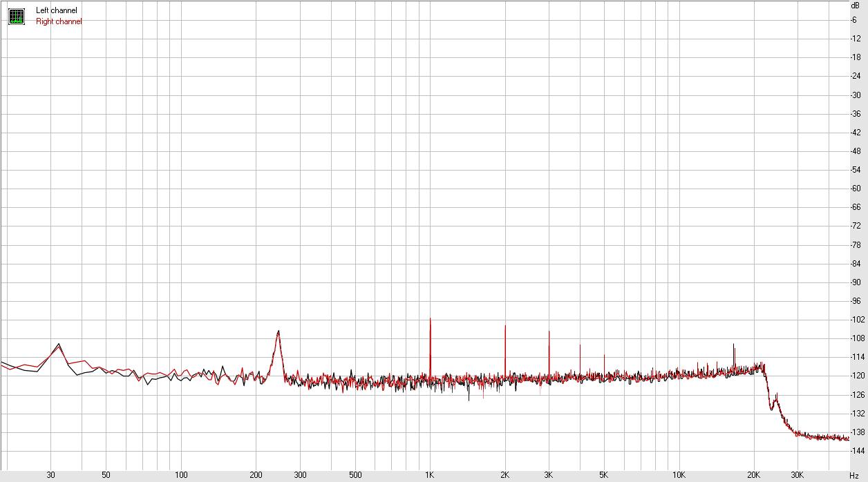Screen dimensions: 868x482
Task: Click the spectrum graph icon beside the legend
Action: coord(16,16)
